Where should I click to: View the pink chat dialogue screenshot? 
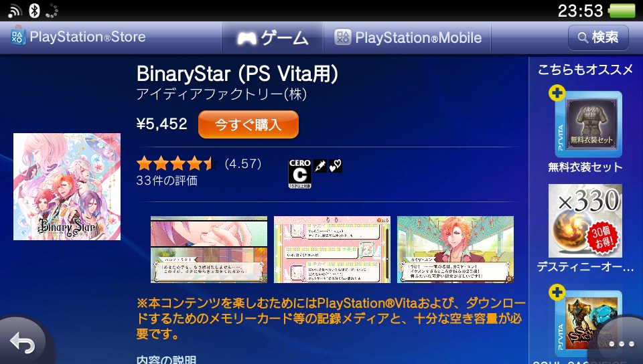click(332, 250)
